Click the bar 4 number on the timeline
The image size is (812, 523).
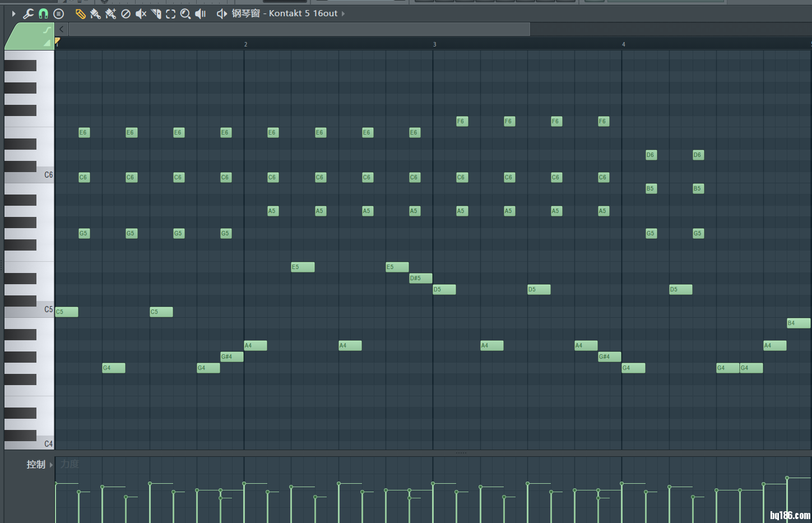(623, 44)
